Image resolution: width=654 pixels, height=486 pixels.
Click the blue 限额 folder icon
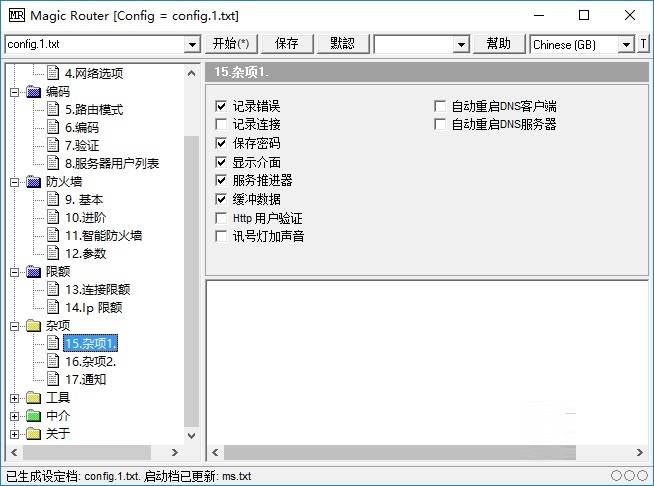tap(33, 272)
